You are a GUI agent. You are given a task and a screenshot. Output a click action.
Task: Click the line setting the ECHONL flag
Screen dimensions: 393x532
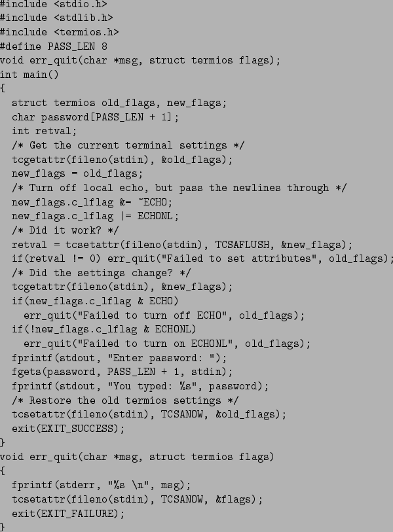tap(95, 216)
